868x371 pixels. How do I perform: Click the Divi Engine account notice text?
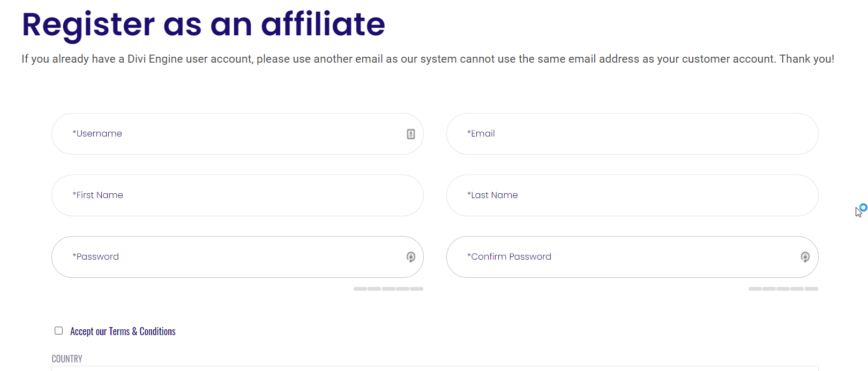tap(428, 59)
